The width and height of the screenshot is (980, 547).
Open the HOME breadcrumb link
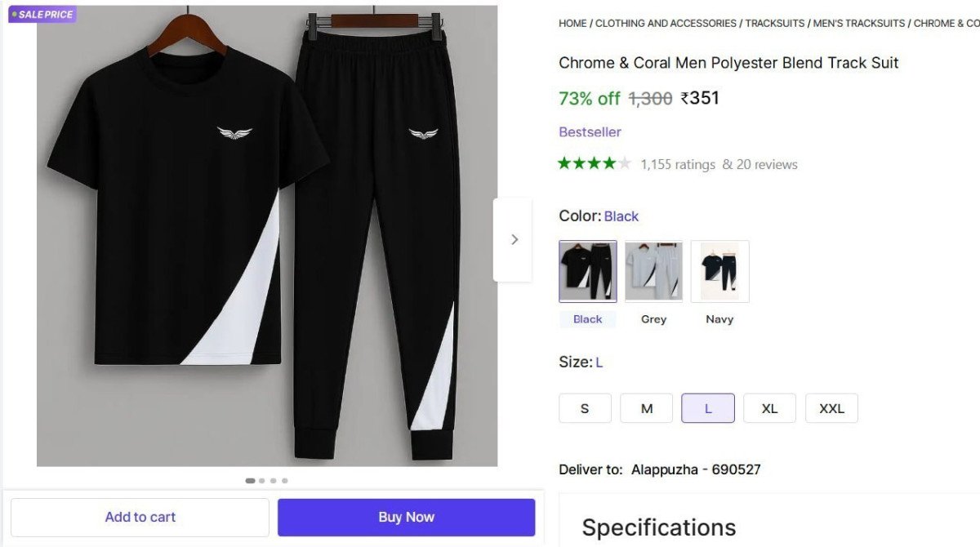coord(571,23)
